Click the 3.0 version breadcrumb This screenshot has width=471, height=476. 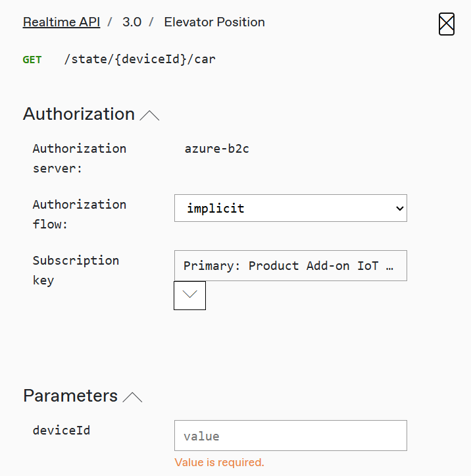coord(132,22)
